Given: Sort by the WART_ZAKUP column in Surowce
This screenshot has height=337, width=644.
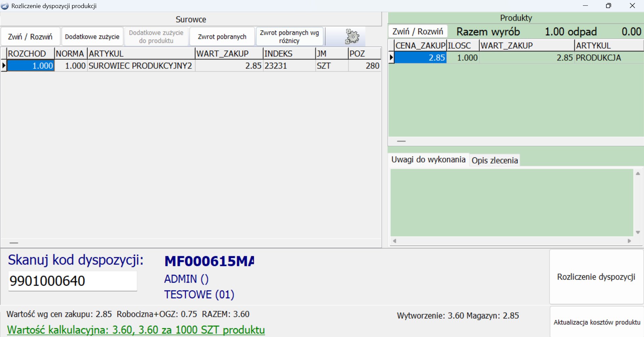Looking at the screenshot, I should tap(229, 54).
